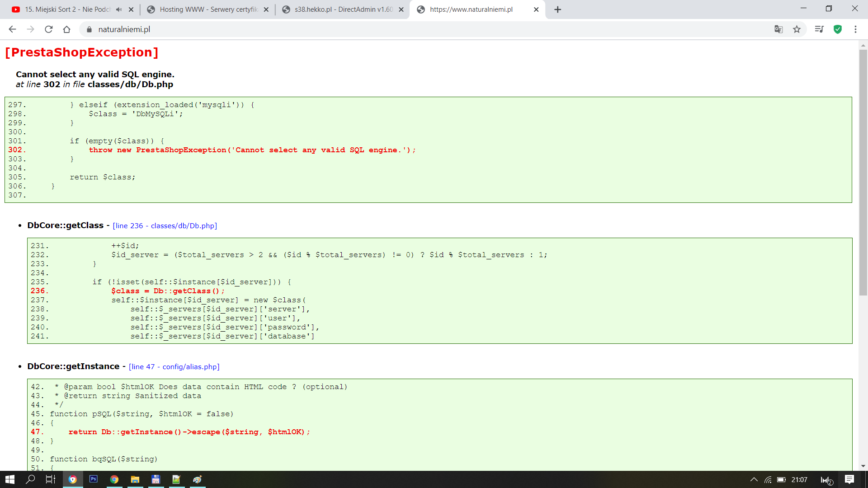Mute the Miejski Sort tab audio
The height and width of the screenshot is (488, 868).
click(x=119, y=9)
